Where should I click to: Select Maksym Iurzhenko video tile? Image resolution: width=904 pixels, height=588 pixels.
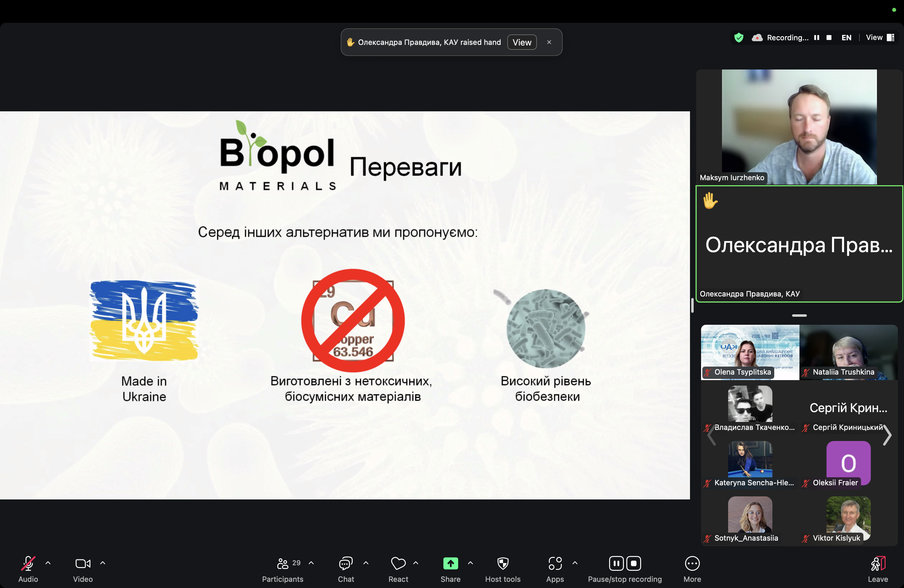click(799, 127)
